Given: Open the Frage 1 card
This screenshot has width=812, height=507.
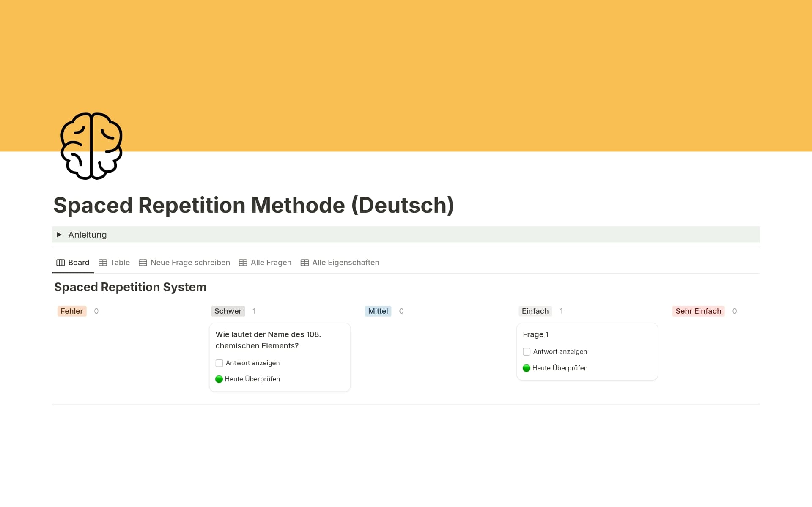Looking at the screenshot, I should tap(535, 334).
